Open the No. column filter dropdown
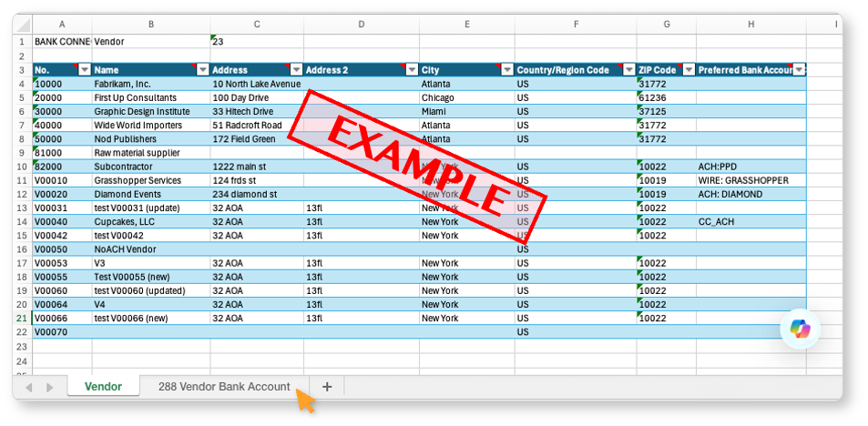The height and width of the screenshot is (426, 868). click(x=85, y=70)
